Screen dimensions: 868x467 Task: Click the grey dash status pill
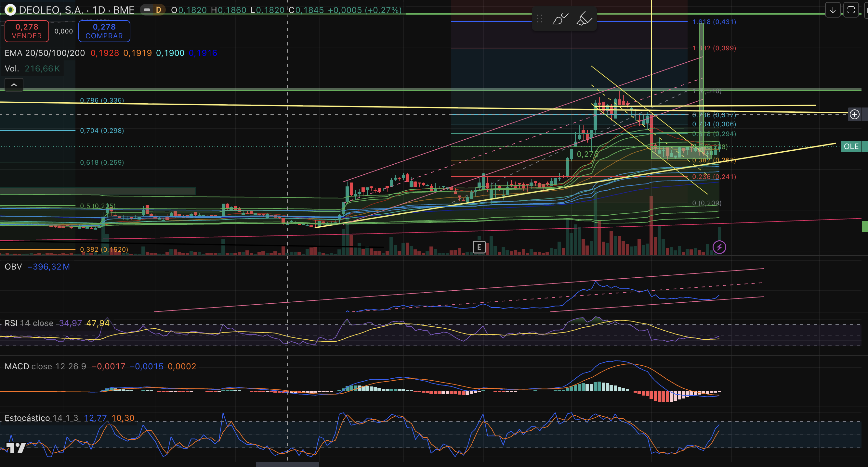(147, 10)
